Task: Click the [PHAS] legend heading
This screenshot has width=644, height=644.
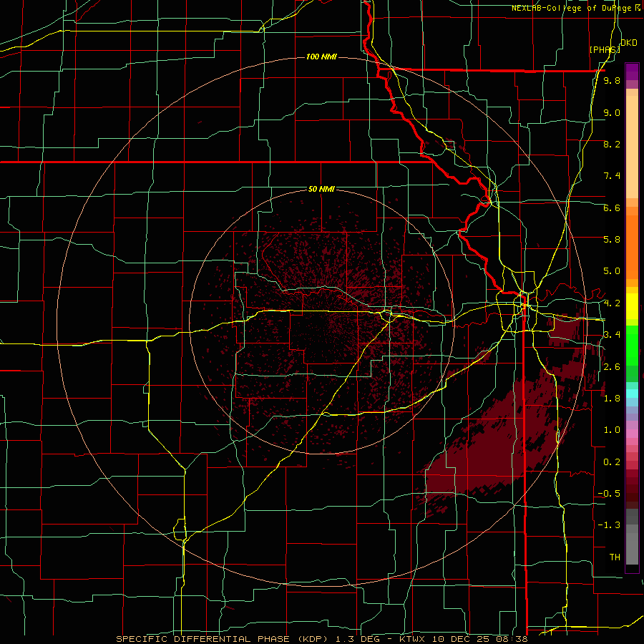Action: tap(604, 49)
